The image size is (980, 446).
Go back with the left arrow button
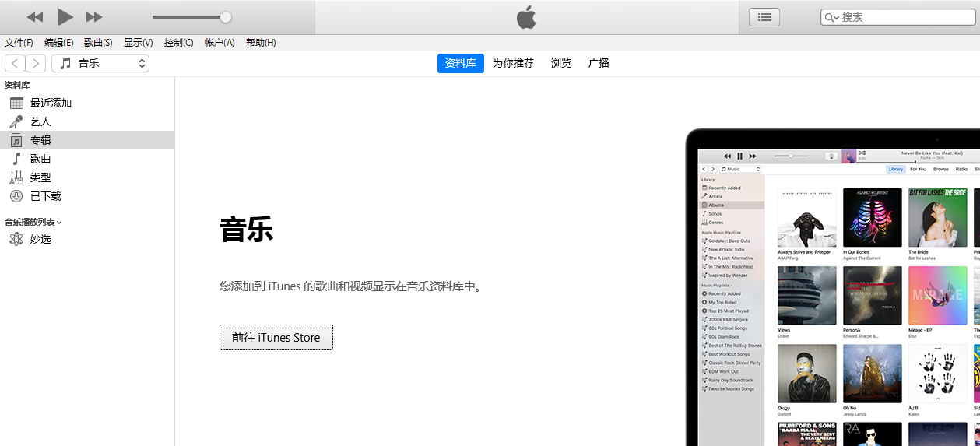(15, 64)
